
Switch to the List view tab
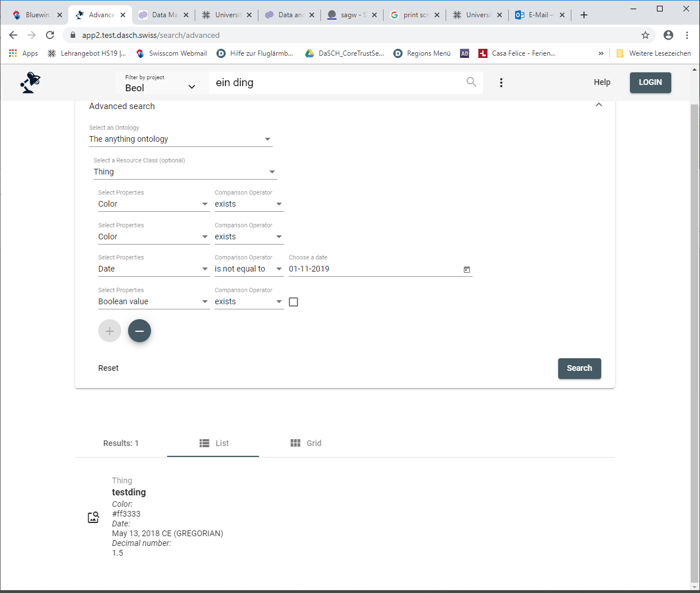(213, 443)
